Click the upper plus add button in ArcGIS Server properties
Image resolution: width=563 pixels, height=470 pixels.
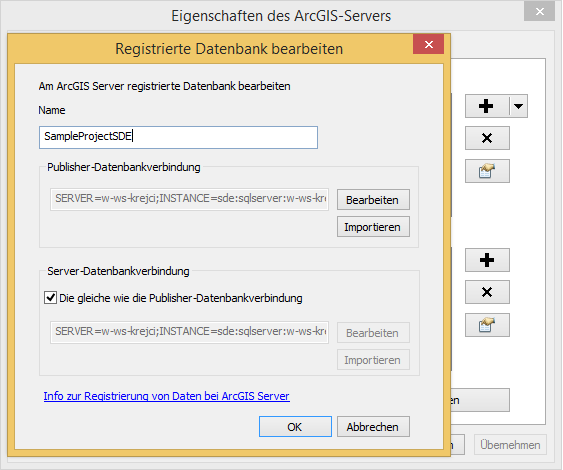[x=487, y=106]
